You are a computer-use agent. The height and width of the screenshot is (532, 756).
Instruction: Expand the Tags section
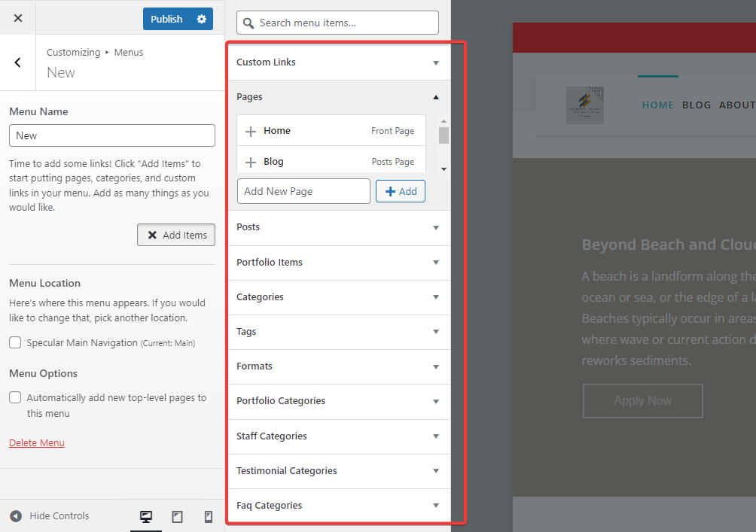(338, 332)
